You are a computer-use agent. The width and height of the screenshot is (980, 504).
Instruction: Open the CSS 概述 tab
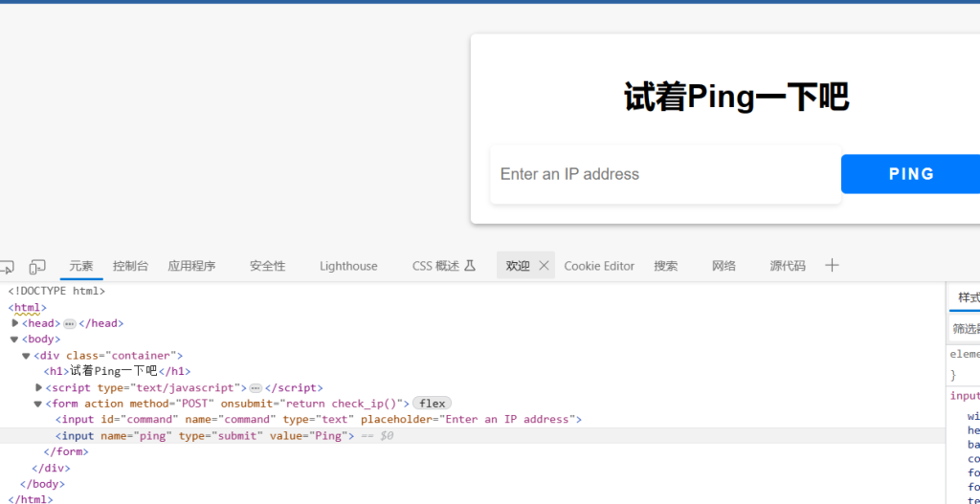(435, 266)
